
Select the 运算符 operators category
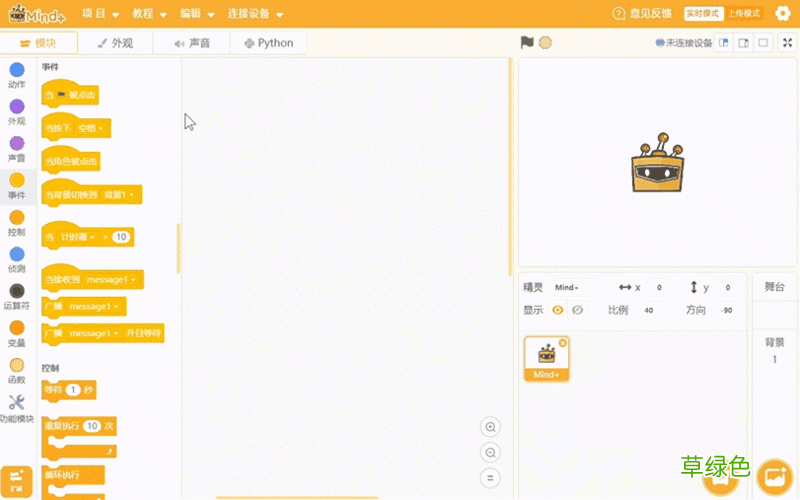(x=17, y=296)
